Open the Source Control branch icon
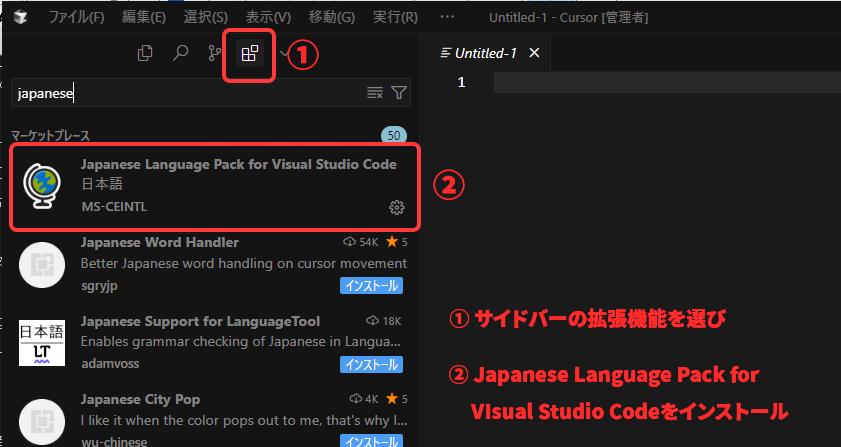Viewport: 841px width, 447px height. 215,53
